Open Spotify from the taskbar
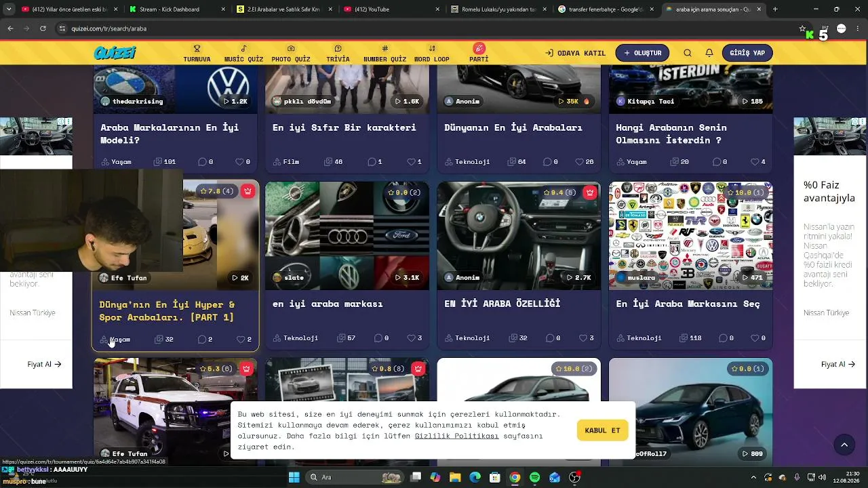Image resolution: width=868 pixels, height=488 pixels. (x=534, y=477)
